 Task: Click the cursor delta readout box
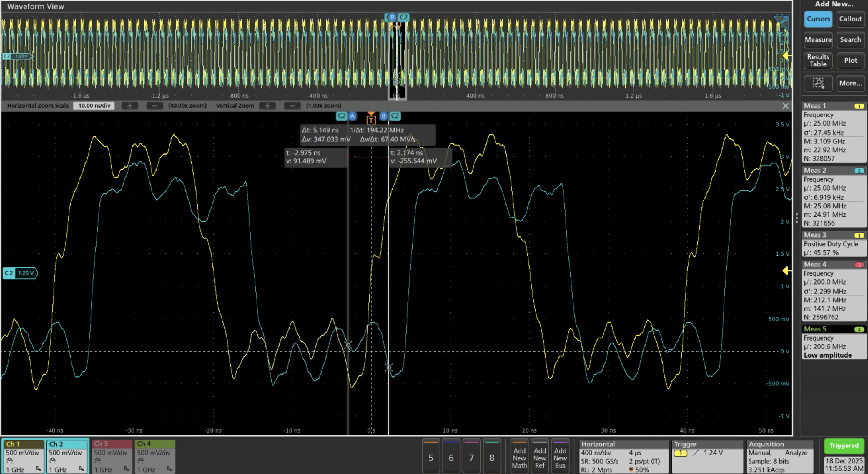pos(368,135)
